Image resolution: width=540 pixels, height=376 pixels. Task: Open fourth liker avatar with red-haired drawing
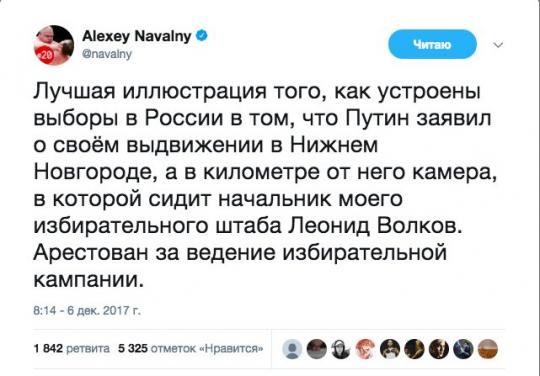pos(365,349)
